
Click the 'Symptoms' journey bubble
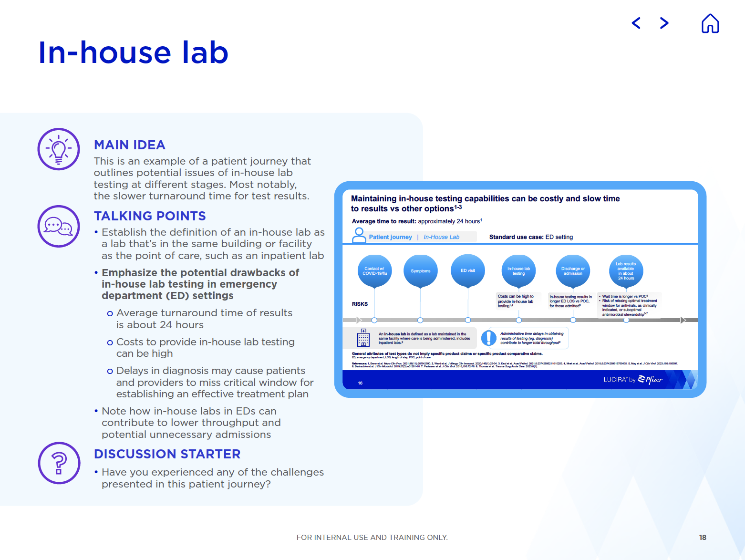pyautogui.click(x=421, y=271)
